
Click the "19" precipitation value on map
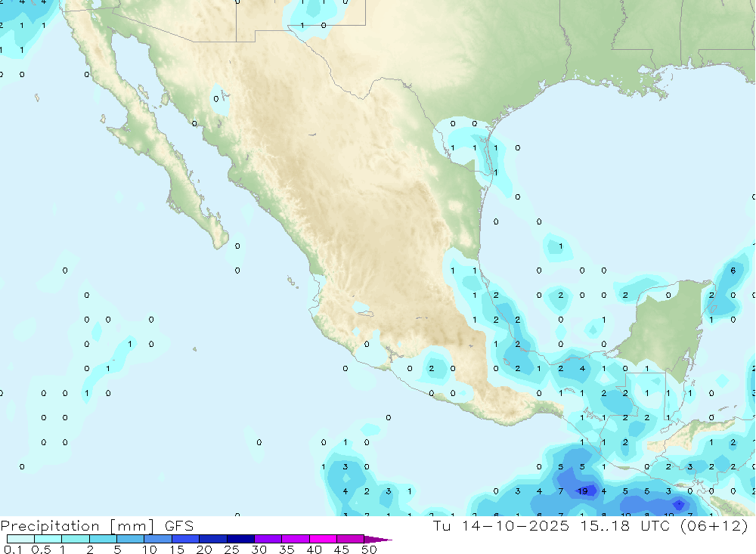tap(582, 491)
